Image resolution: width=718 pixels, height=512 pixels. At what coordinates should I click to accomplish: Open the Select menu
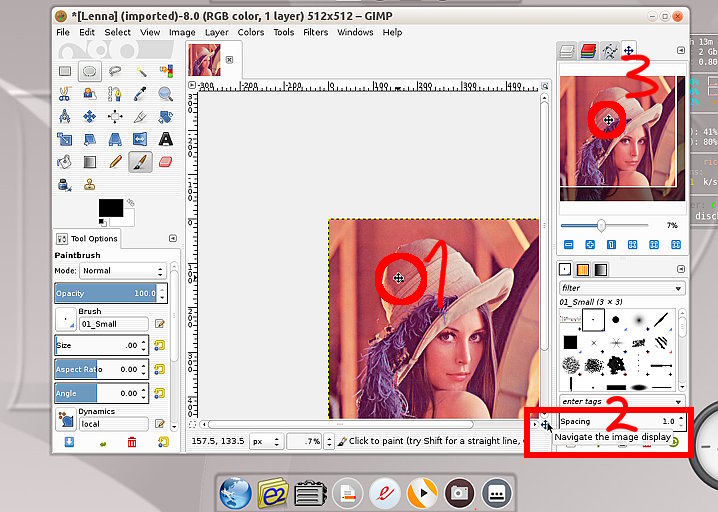[x=117, y=33]
